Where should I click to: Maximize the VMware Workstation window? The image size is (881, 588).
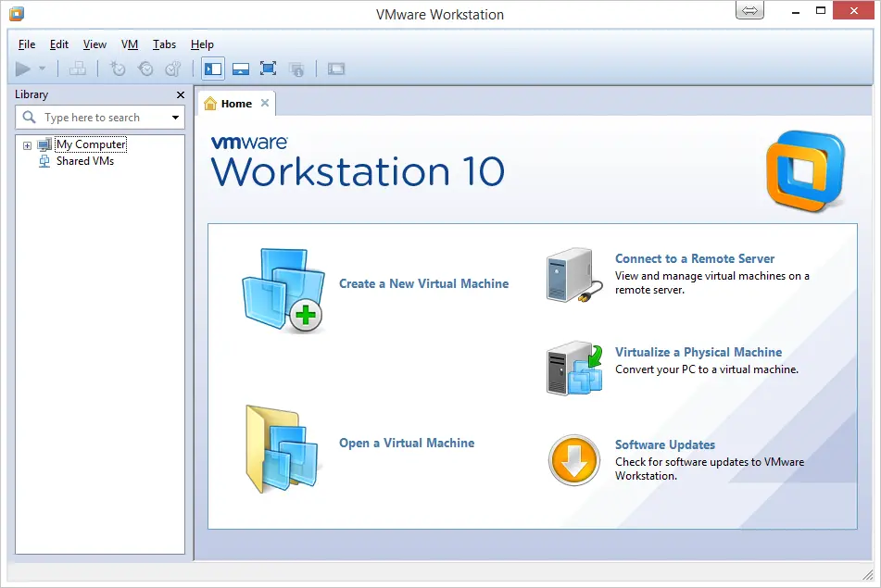[821, 11]
